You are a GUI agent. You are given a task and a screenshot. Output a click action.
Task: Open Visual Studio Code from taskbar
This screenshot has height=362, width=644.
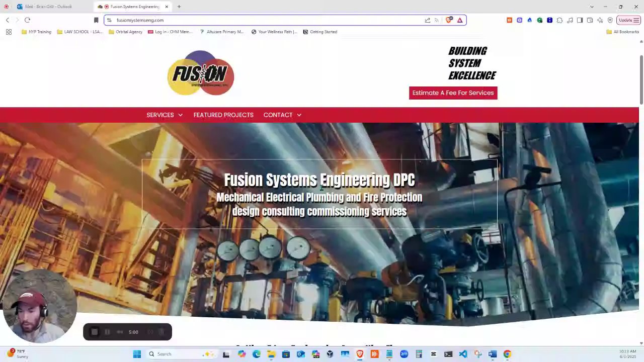point(463,354)
